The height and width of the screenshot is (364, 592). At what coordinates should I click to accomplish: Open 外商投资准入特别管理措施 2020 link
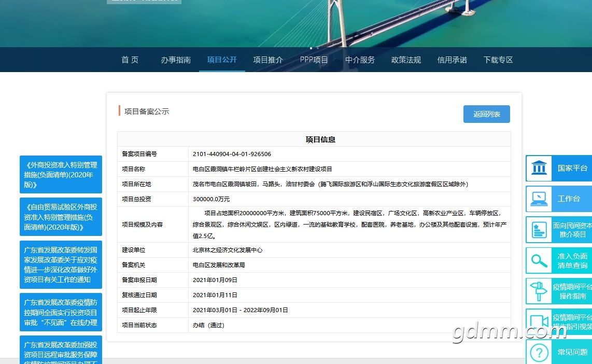[x=61, y=175]
